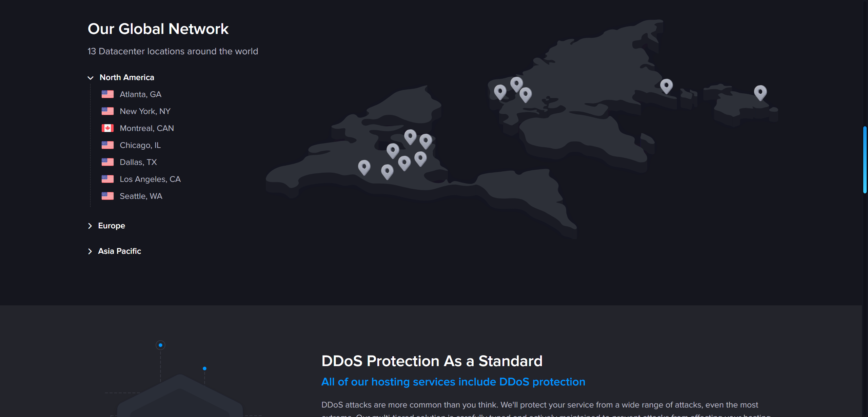Click the North America heading text
The image size is (868, 417).
pyautogui.click(x=127, y=78)
